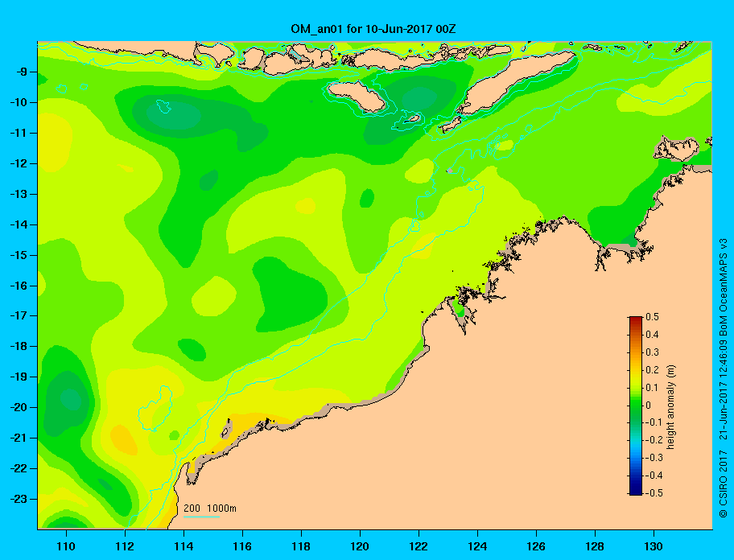This screenshot has height=560, width=734.
Task: Click longitude axis label "118"
Action: click(x=301, y=546)
